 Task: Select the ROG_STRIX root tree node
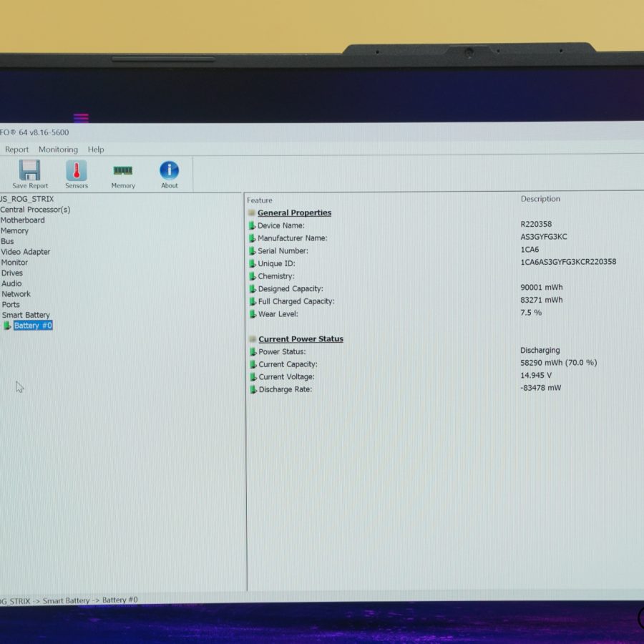pyautogui.click(x=26, y=199)
